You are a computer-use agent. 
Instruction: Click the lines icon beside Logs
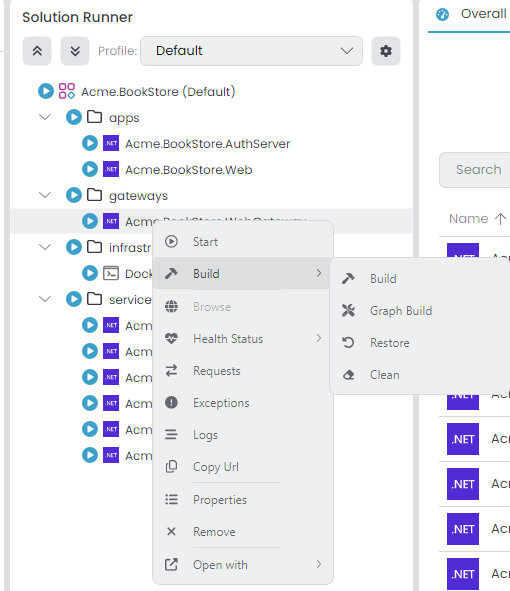171,435
